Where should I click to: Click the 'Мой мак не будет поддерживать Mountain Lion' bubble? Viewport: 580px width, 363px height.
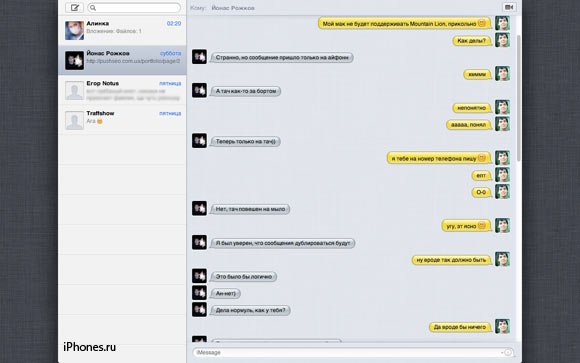pyautogui.click(x=404, y=23)
